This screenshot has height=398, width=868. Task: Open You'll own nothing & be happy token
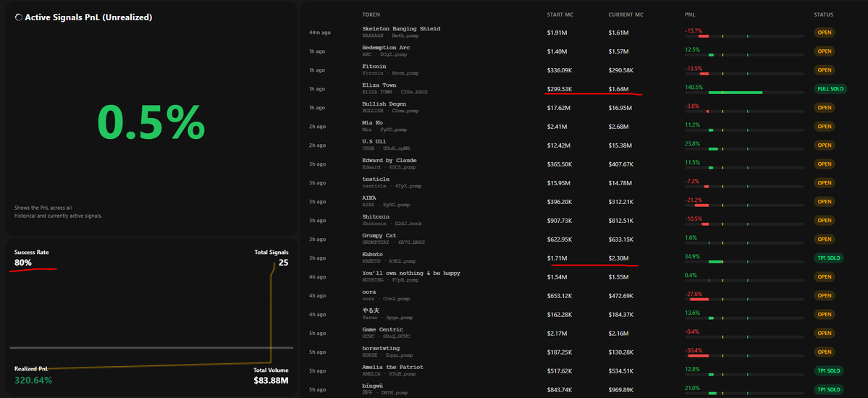[411, 273]
